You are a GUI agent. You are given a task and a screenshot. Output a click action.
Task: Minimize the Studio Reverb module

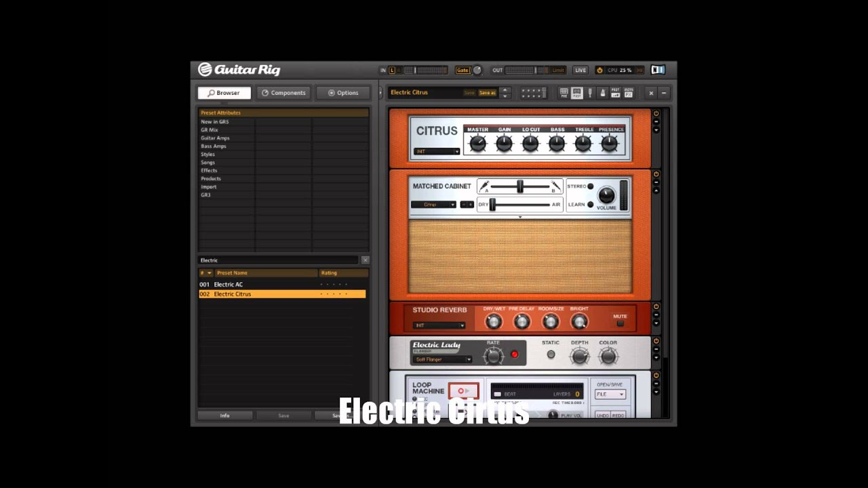coord(656,315)
